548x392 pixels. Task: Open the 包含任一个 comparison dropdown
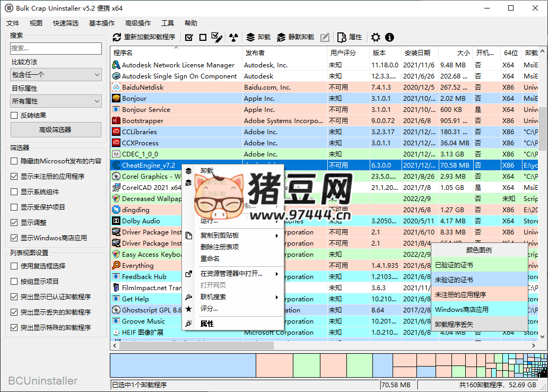pos(55,74)
